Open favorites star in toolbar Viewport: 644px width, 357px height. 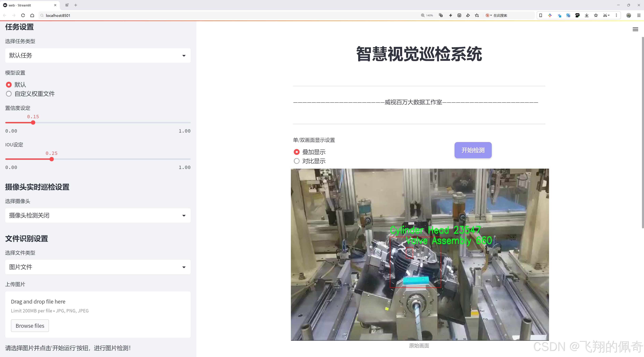pyautogui.click(x=596, y=15)
